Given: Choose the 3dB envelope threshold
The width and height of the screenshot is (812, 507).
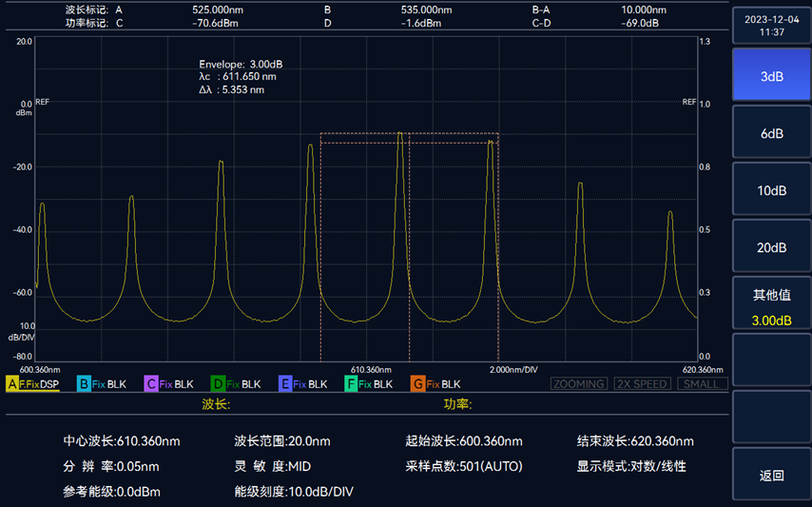Looking at the screenshot, I should pyautogui.click(x=771, y=76).
